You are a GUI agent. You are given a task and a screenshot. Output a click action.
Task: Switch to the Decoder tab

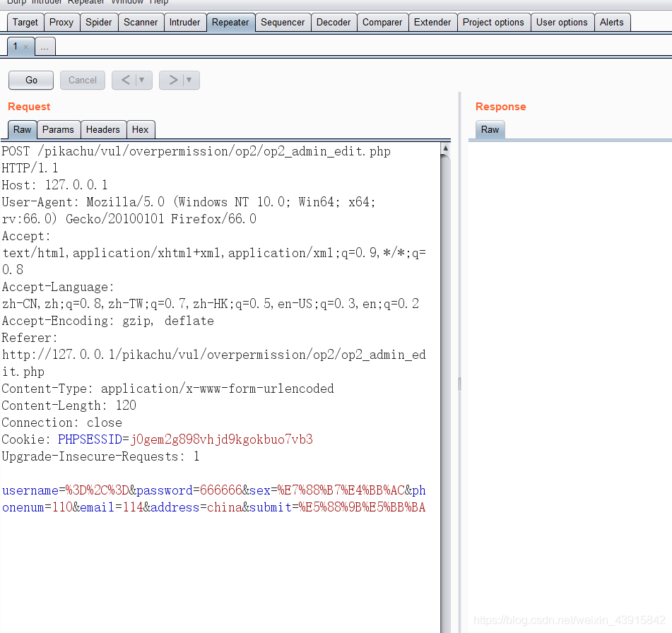pyautogui.click(x=334, y=23)
